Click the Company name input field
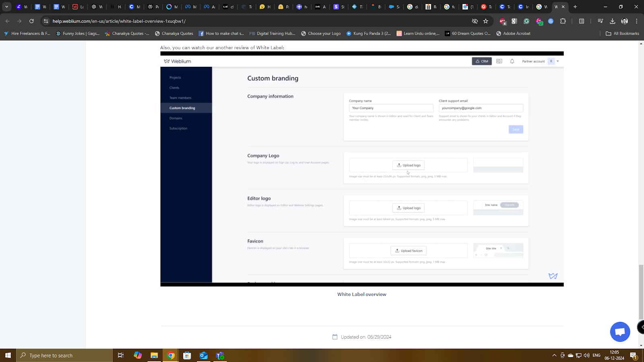 pyautogui.click(x=391, y=108)
